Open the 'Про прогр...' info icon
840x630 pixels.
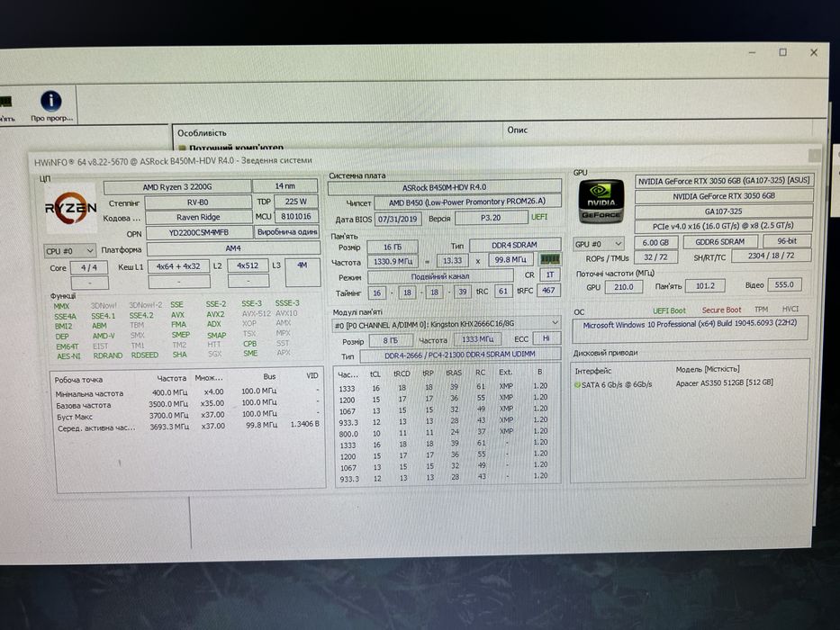point(51,106)
